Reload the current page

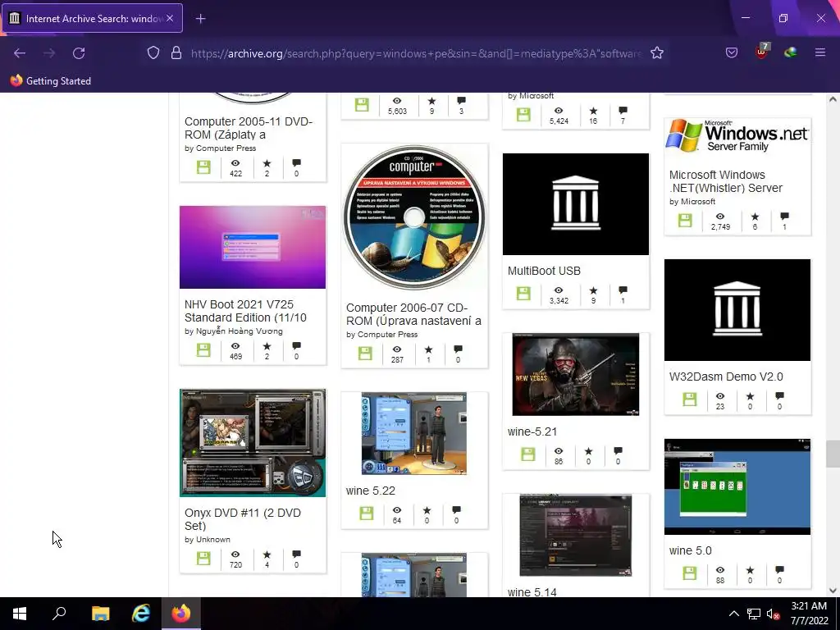(79, 53)
